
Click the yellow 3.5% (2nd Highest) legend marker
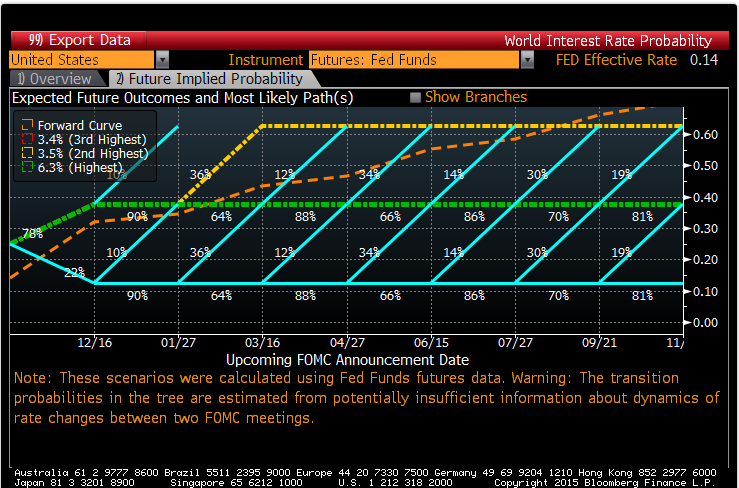(27, 153)
